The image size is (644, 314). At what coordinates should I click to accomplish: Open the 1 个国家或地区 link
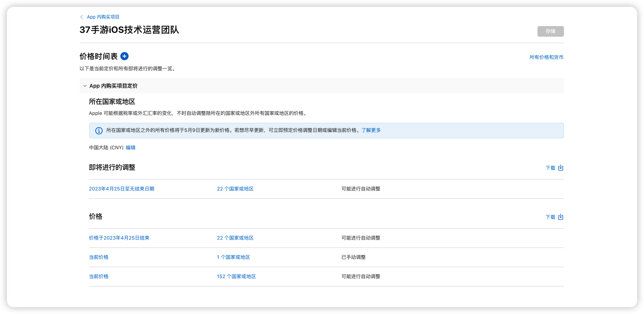tap(233, 257)
